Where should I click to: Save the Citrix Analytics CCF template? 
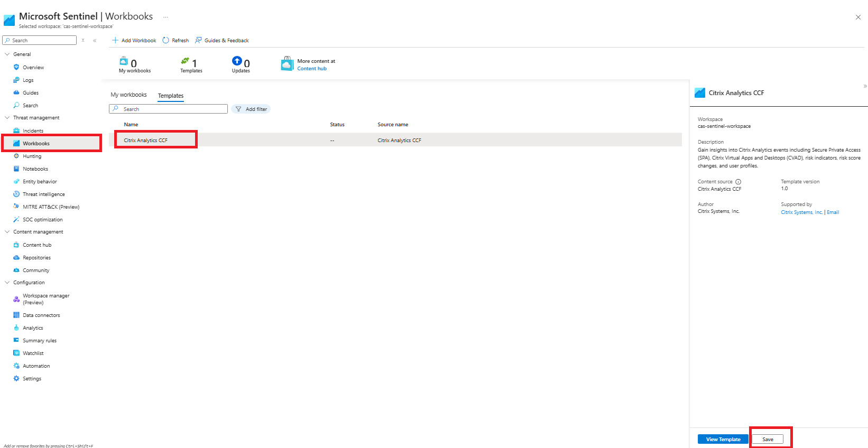pos(768,439)
